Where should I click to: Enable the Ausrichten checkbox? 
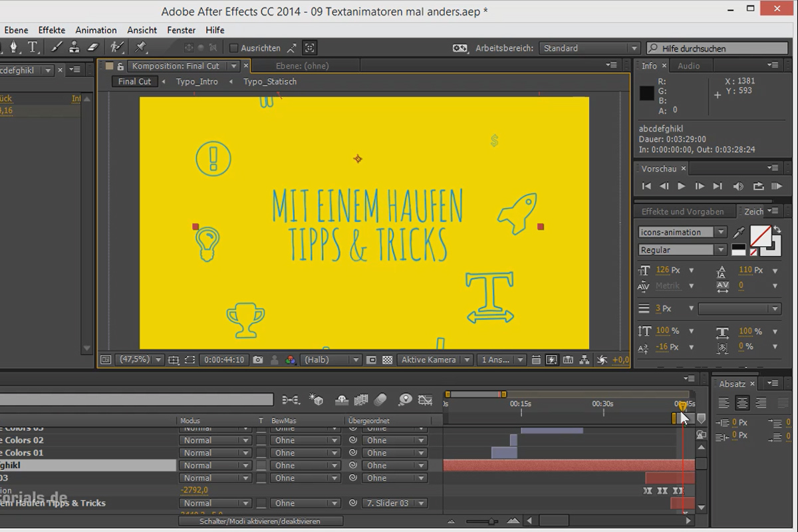pos(233,48)
